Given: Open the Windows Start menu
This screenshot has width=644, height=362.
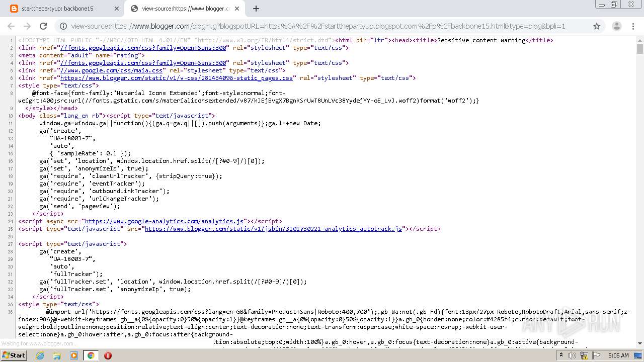Looking at the screenshot, I should (14, 355).
